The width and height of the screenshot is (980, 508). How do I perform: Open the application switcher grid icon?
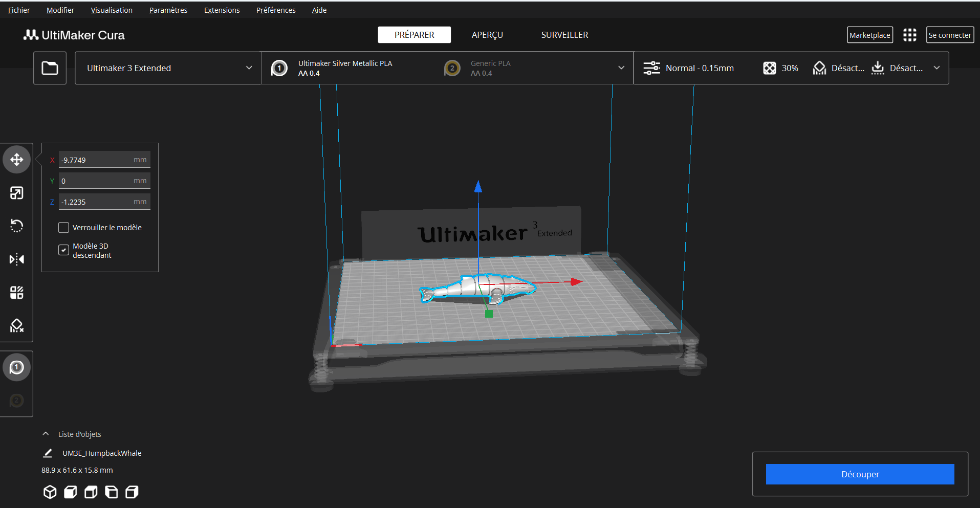click(909, 35)
